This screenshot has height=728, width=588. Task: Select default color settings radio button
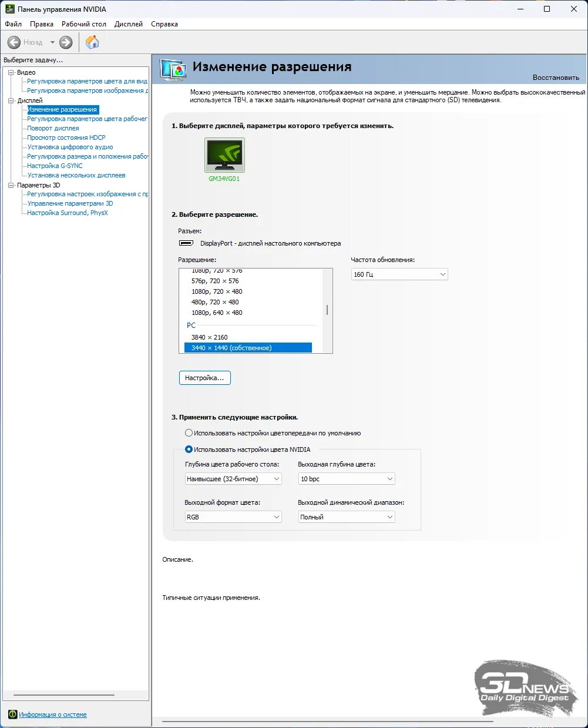pyautogui.click(x=189, y=433)
